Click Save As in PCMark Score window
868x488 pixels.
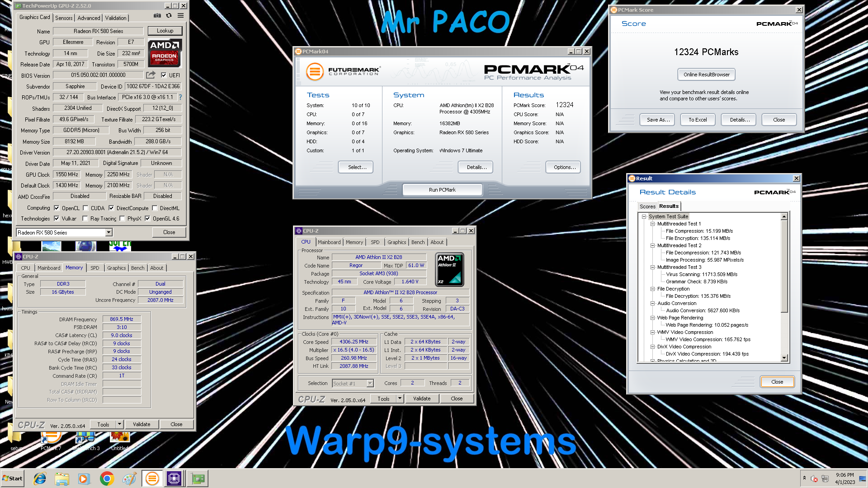[658, 120]
